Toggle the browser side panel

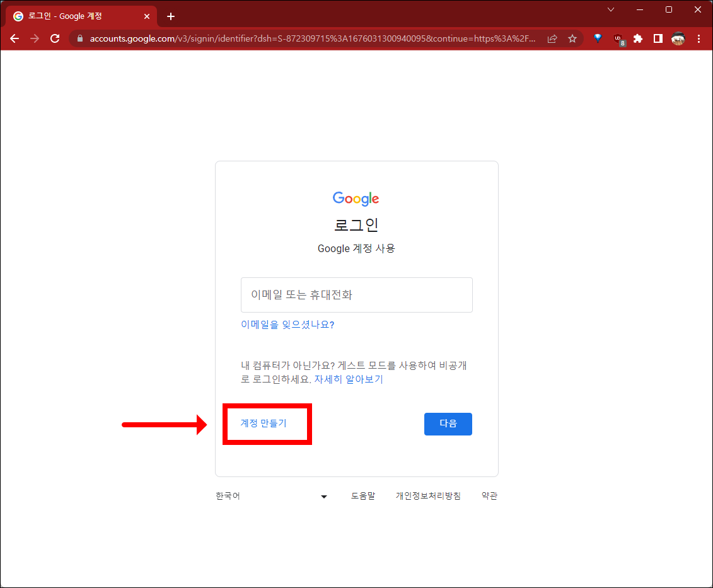[x=658, y=38]
